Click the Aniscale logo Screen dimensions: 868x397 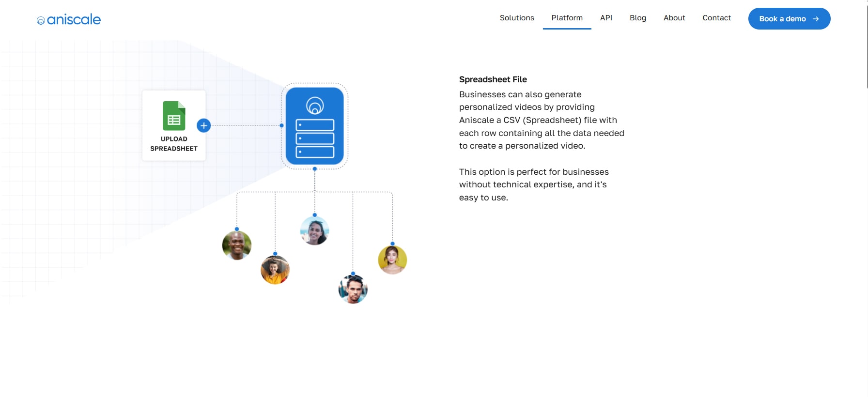69,19
